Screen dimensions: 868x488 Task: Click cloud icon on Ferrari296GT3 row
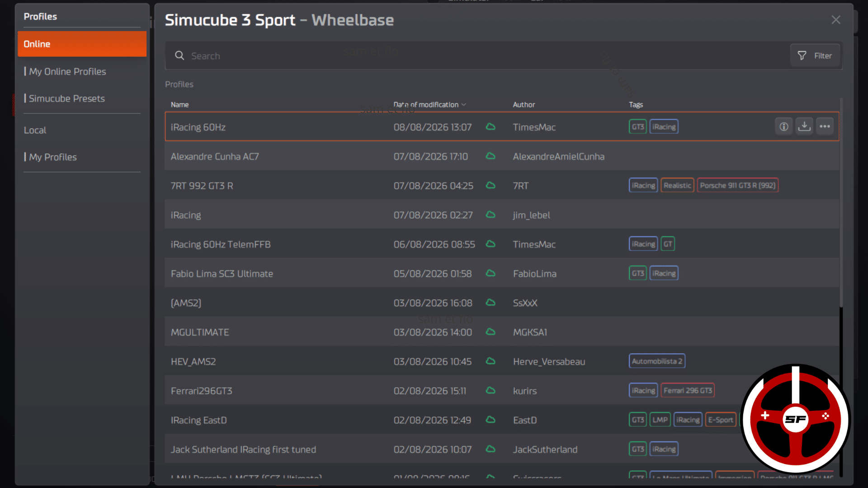coord(491,390)
